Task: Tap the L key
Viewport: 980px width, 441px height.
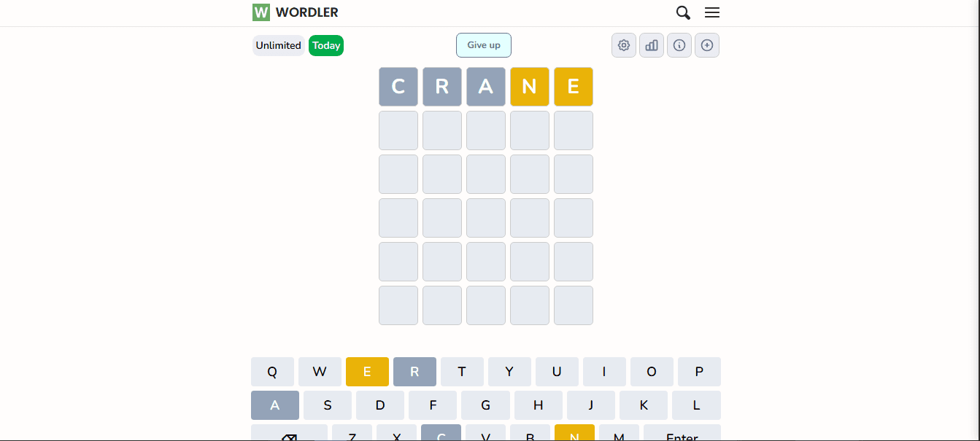Action: point(696,405)
